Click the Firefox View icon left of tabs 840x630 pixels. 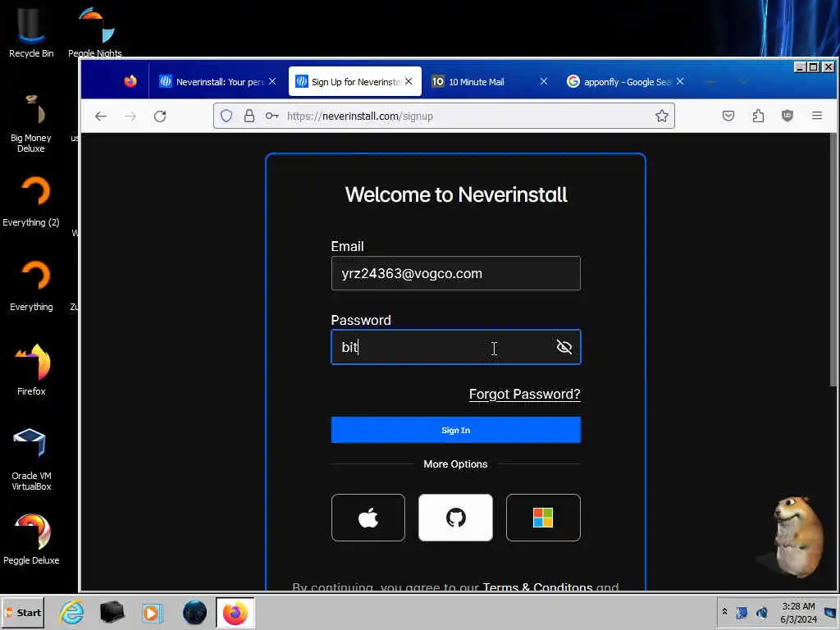(x=130, y=81)
